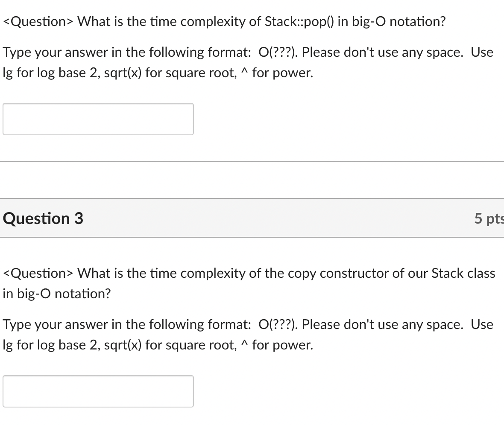Click the <Question> tag before the pop() question
Viewport: 504px width, 425px height.
[x=38, y=21]
